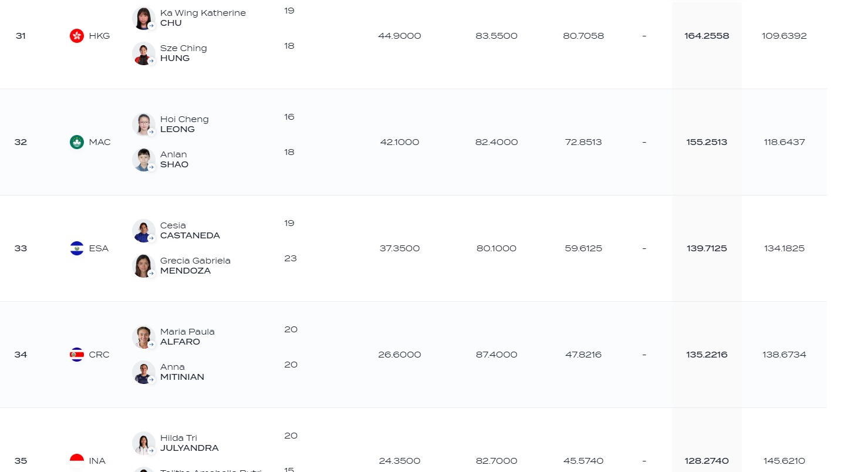Click the Hong Kong flag icon
This screenshot has height=472, width=868.
77,36
